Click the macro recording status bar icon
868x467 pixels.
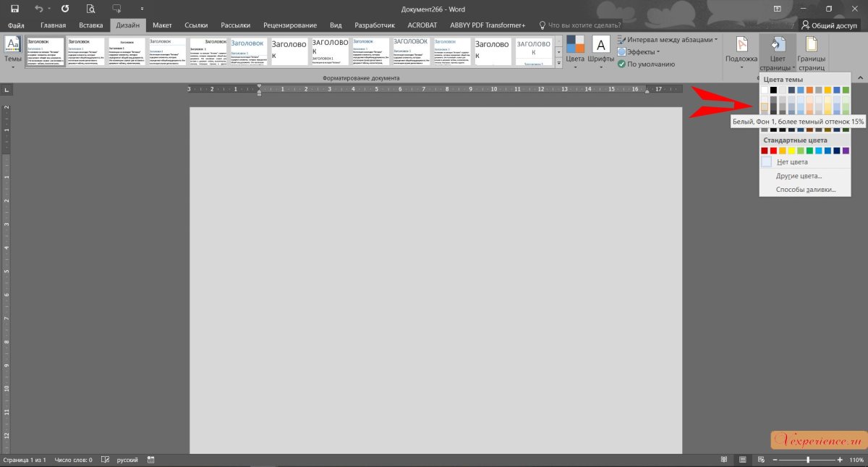coord(150,460)
